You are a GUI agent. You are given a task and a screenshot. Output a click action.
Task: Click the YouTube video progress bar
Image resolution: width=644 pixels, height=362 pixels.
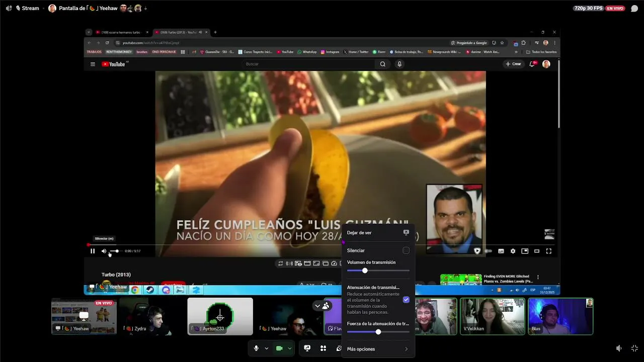point(321,245)
